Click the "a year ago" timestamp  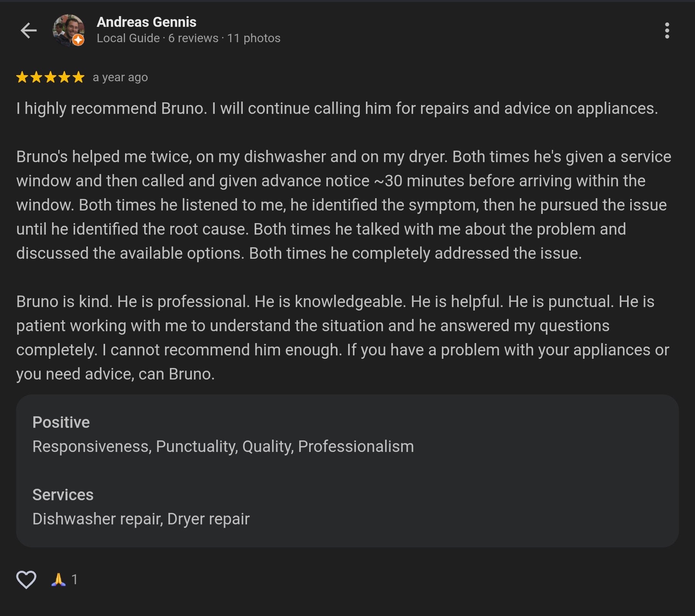click(120, 77)
